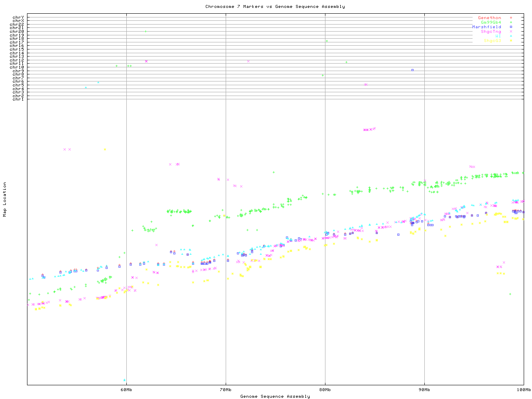The image size is (532, 399).
Task: Click the chart title Chromosome 7 Markers
Action: point(275,6)
